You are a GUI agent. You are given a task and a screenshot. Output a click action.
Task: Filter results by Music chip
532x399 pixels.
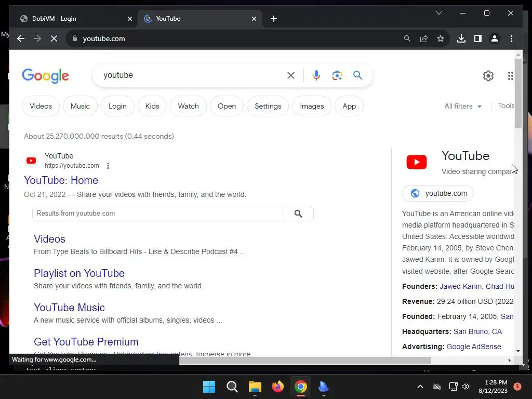point(80,106)
